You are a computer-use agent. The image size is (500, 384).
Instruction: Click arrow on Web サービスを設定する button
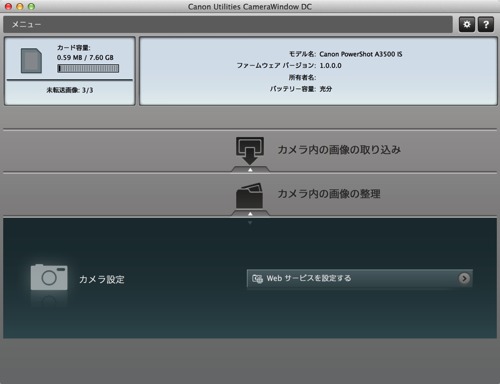[464, 278]
